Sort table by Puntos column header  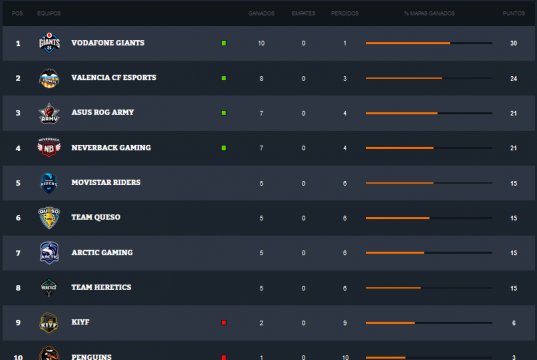click(514, 13)
